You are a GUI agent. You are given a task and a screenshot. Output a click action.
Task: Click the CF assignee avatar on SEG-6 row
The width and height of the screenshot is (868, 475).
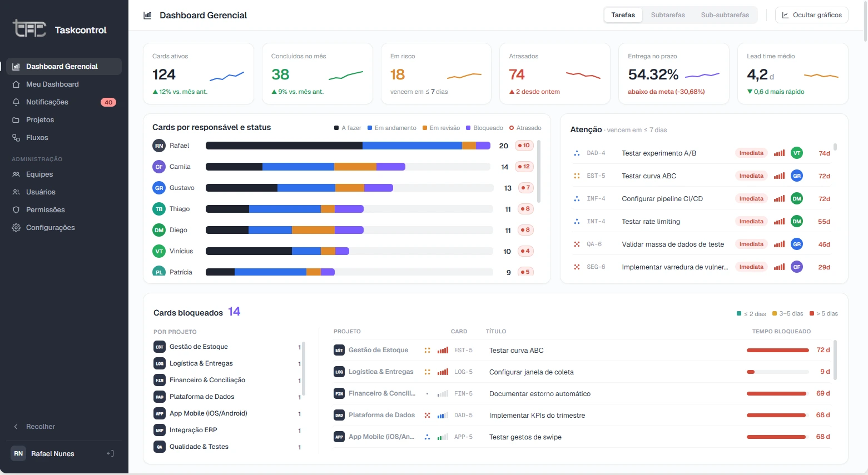point(797,267)
